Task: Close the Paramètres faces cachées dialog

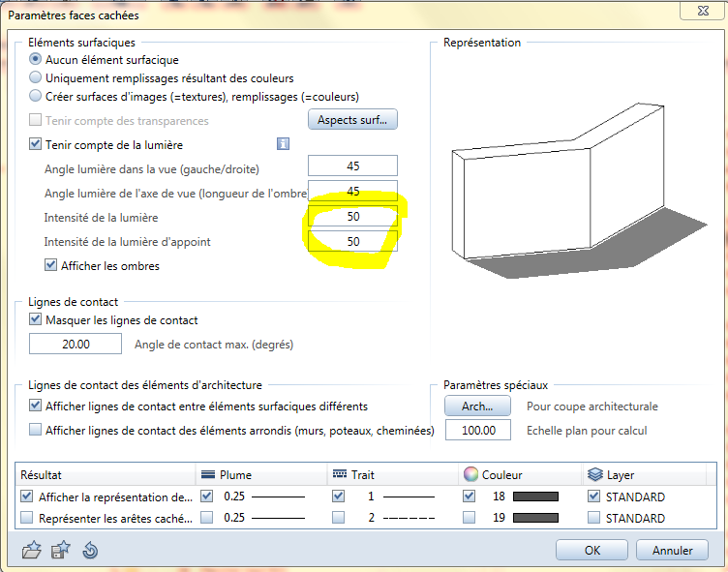Action: click(x=703, y=11)
